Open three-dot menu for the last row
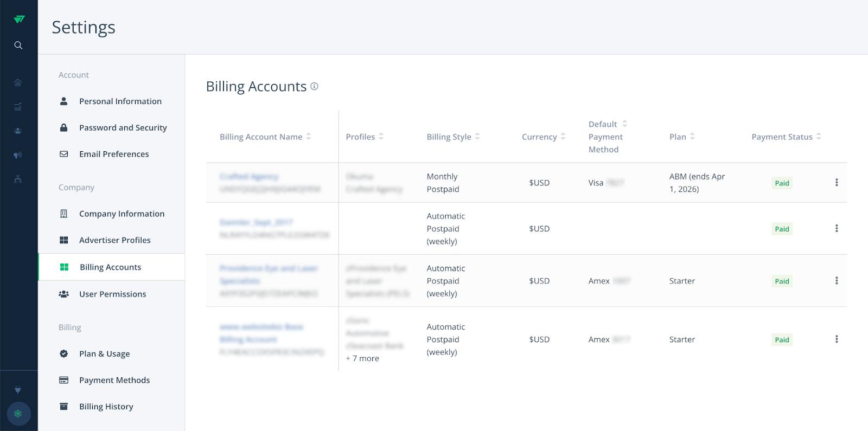This screenshot has width=868, height=431. (836, 339)
